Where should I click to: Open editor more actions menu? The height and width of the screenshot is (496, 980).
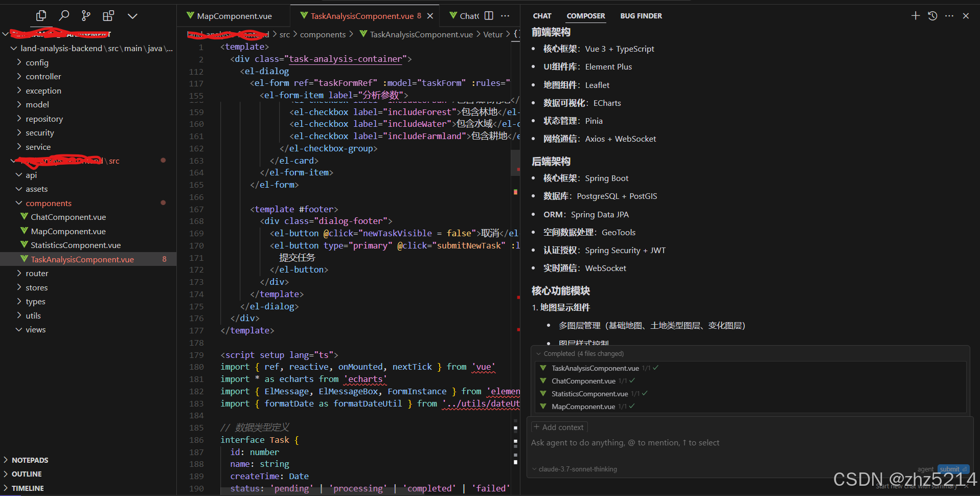coord(505,16)
